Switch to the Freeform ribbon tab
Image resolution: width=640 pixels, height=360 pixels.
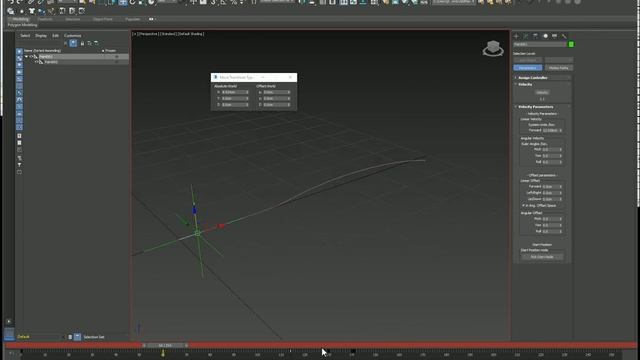(45, 19)
